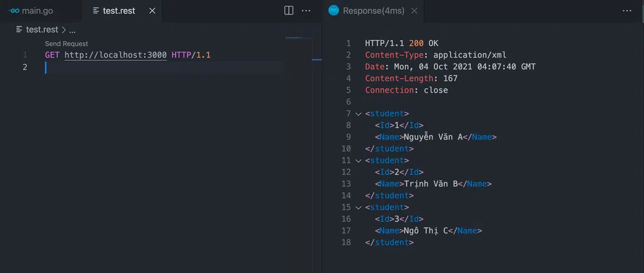Place cursor on empty line 2 of test.rest
This screenshot has width=644, height=273.
tap(164, 67)
